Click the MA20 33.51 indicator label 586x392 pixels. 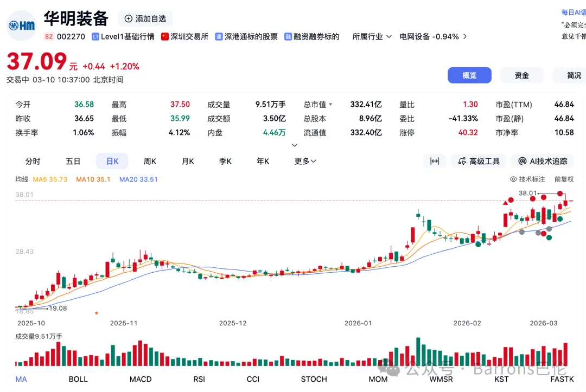click(138, 179)
